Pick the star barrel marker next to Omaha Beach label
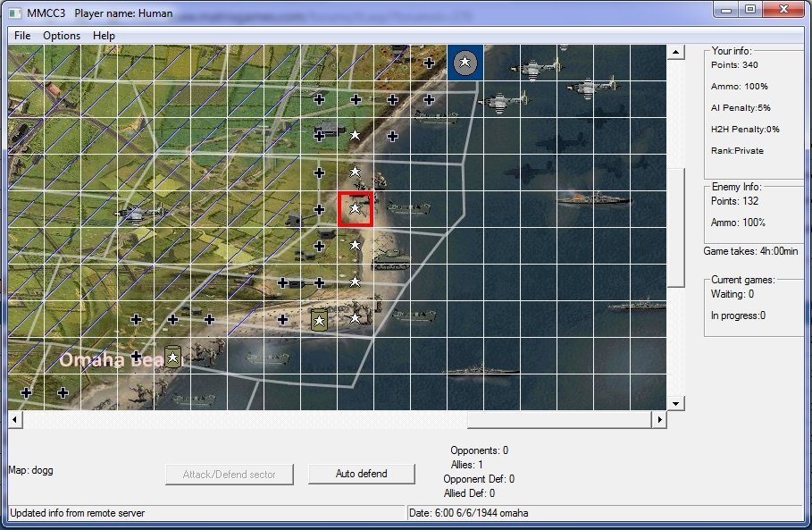Image resolution: width=812 pixels, height=530 pixels. coord(173,357)
